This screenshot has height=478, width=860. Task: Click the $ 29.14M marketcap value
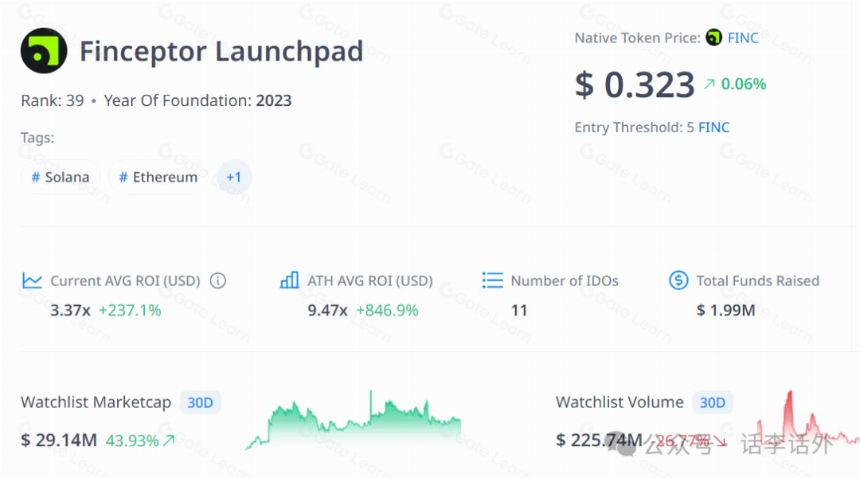[59, 440]
